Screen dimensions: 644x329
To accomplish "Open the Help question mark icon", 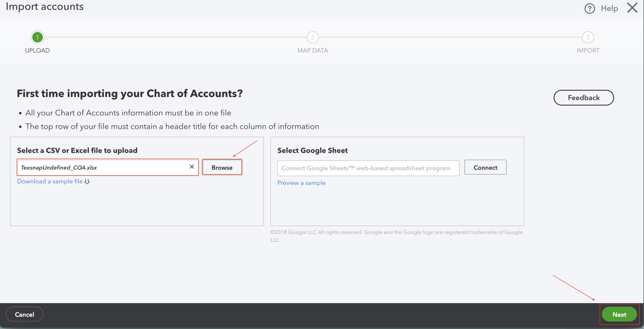I will click(590, 8).
